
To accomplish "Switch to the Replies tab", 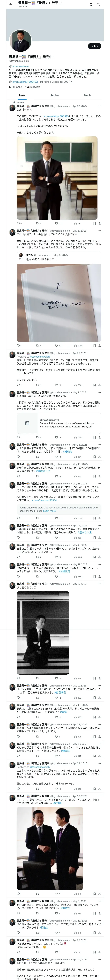I will 55,95.
